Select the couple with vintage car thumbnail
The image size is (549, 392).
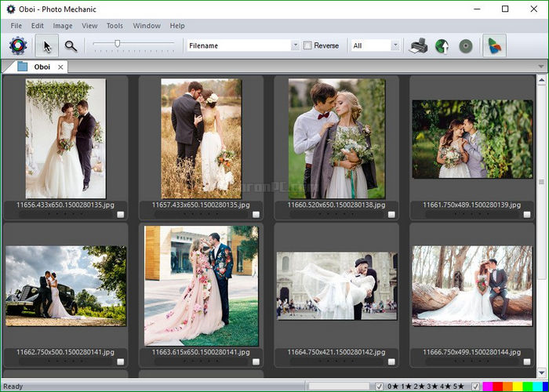(x=66, y=286)
